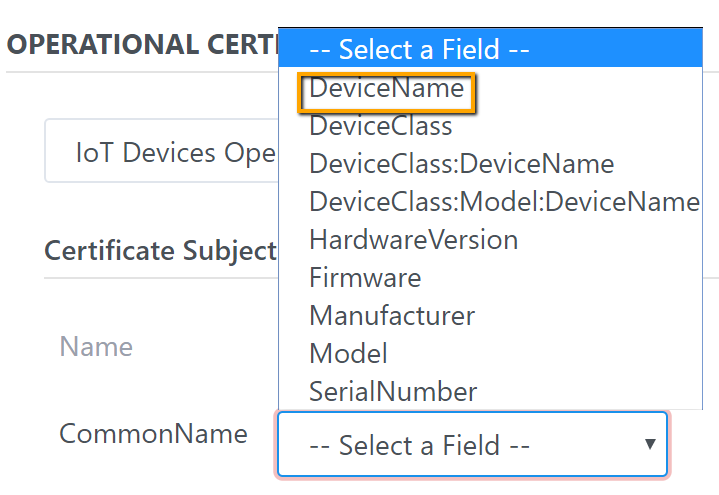Viewport: 719px width, 495px height.
Task: Click blank space between Name and CommonName labels
Action: pyautogui.click(x=150, y=391)
